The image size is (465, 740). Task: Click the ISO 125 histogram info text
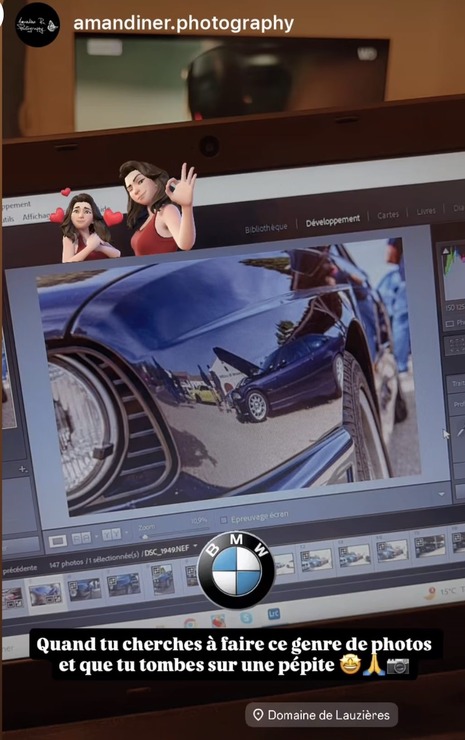(455, 308)
